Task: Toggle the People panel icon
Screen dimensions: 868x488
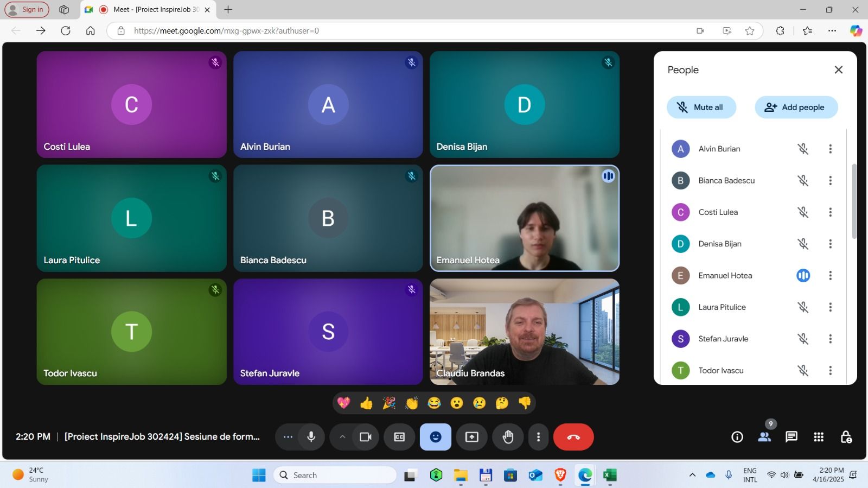Action: (764, 437)
